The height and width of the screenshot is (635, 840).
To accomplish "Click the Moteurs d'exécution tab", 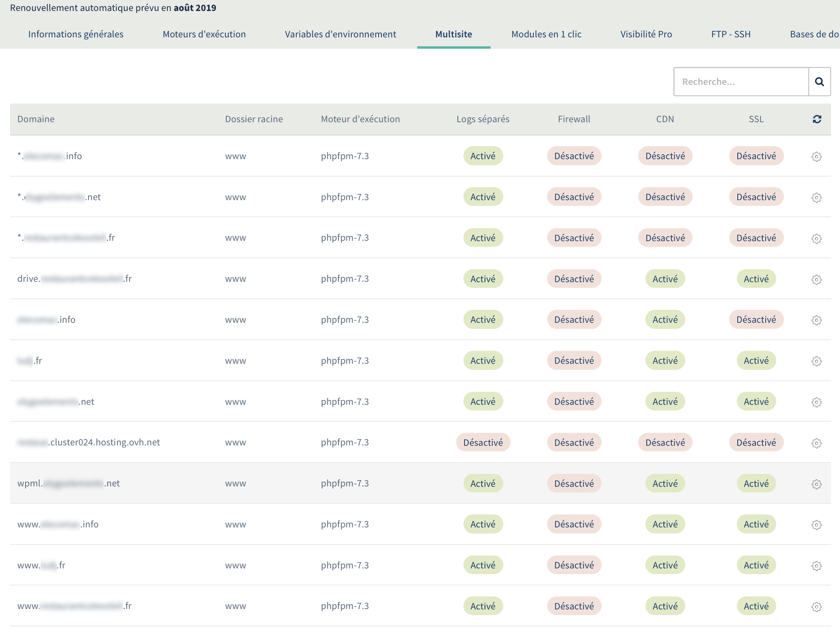I will pyautogui.click(x=204, y=34).
